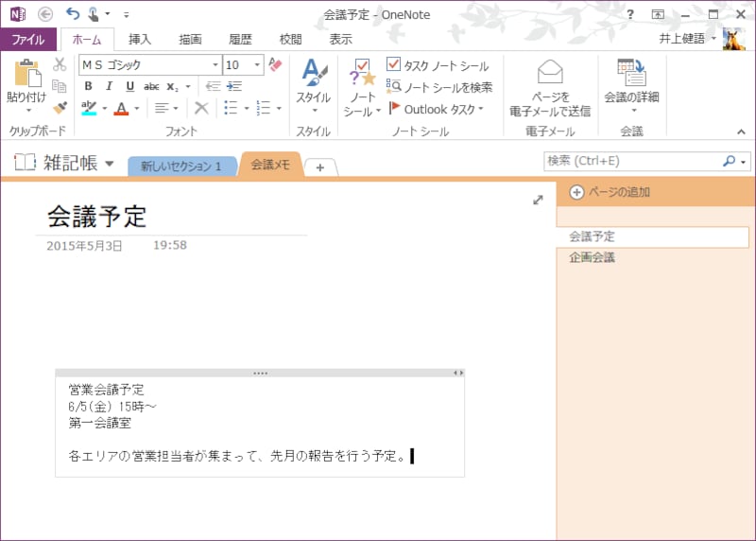The image size is (756, 541).
Task: Click the Delete X icon in font group
Action: (x=201, y=108)
